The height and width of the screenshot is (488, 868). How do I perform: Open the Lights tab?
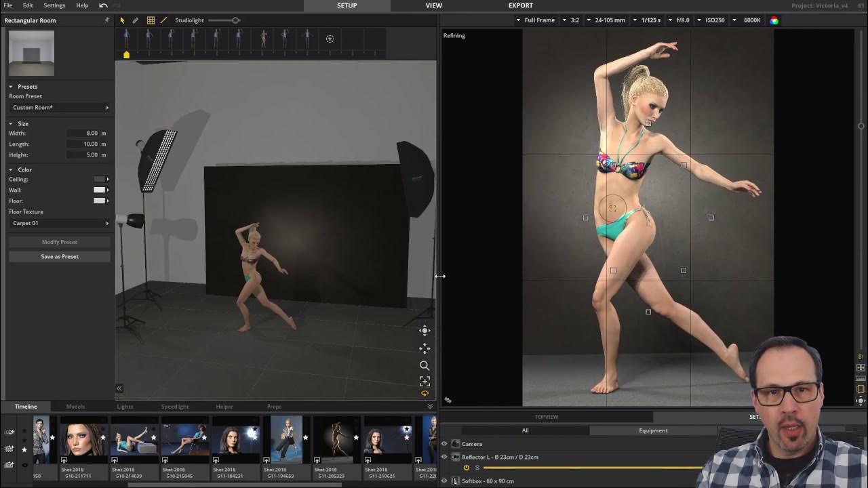(x=125, y=407)
